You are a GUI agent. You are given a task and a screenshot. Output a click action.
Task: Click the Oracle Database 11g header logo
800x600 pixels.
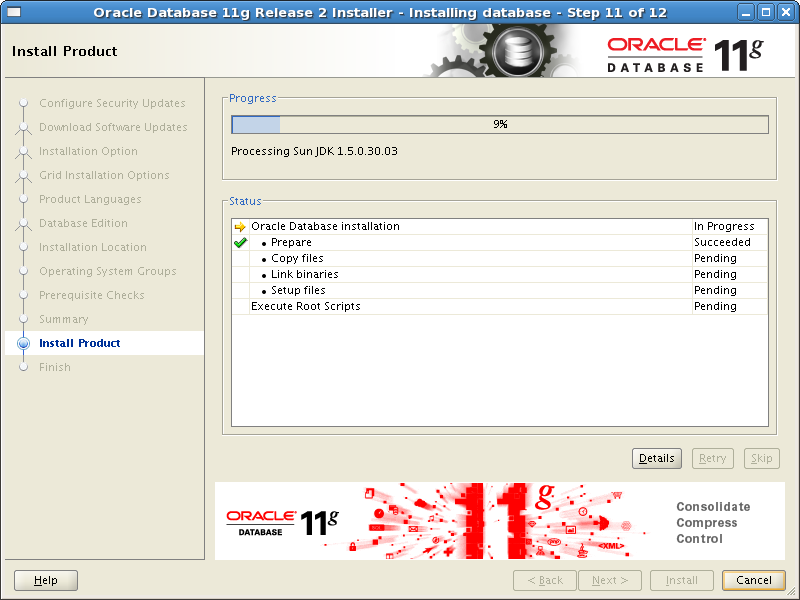coord(685,54)
